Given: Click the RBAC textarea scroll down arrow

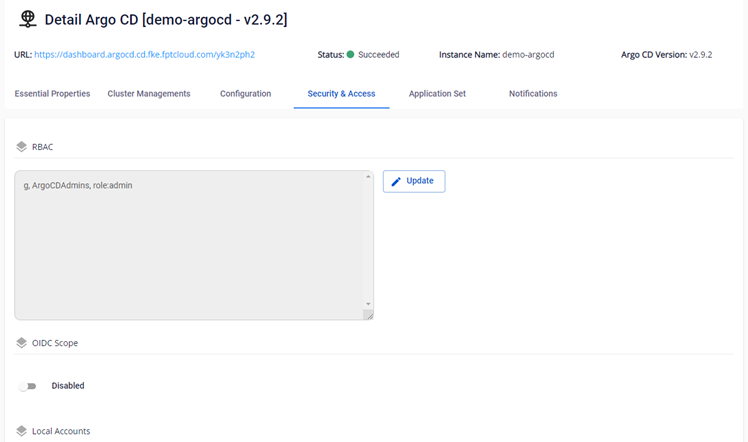Looking at the screenshot, I should coord(368,303).
